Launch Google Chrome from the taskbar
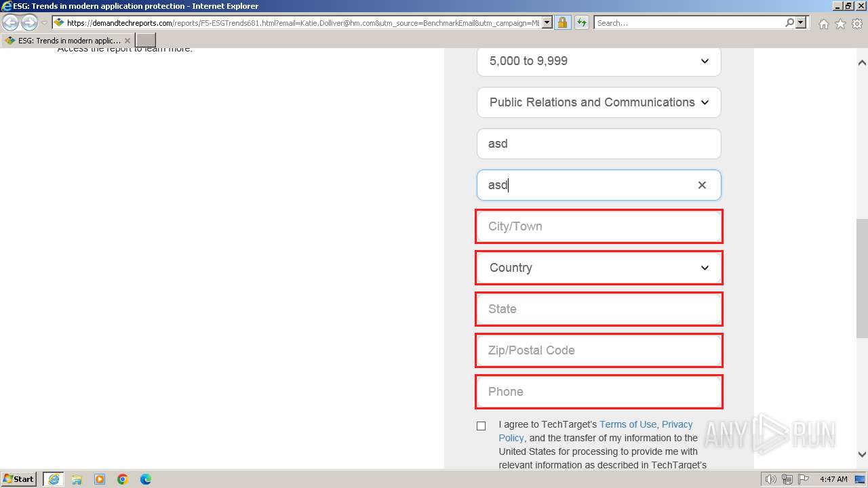 123,479
